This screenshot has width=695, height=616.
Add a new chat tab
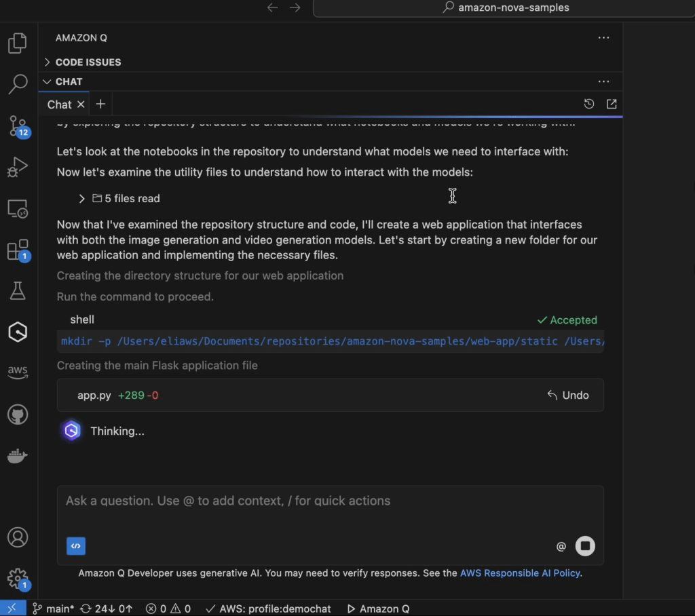tap(100, 104)
